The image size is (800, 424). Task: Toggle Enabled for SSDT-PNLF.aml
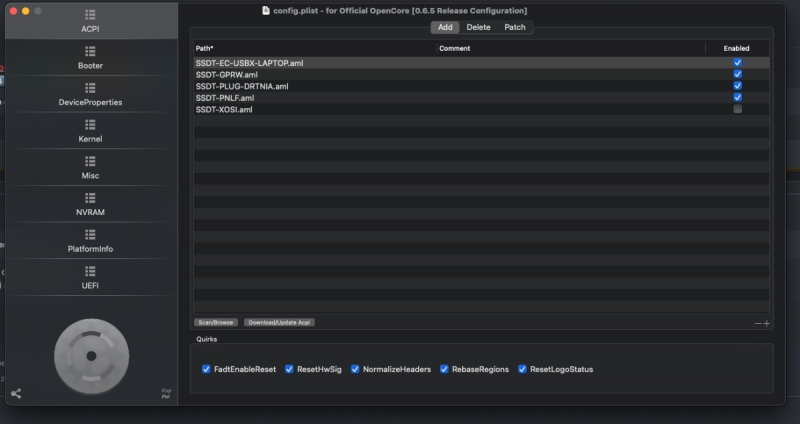pyautogui.click(x=738, y=97)
